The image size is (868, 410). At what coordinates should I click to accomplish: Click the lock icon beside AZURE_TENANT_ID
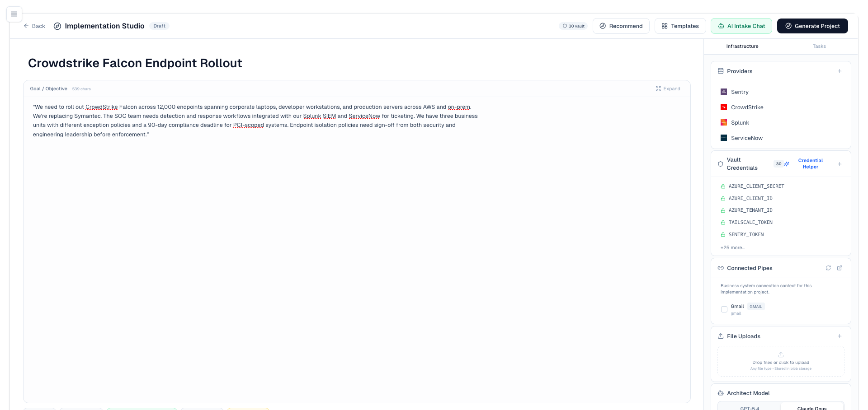coord(723,210)
